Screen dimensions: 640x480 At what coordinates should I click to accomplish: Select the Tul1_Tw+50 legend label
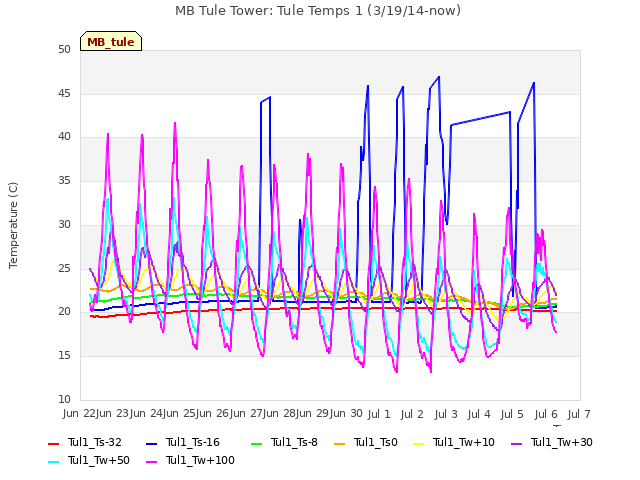tap(99, 460)
